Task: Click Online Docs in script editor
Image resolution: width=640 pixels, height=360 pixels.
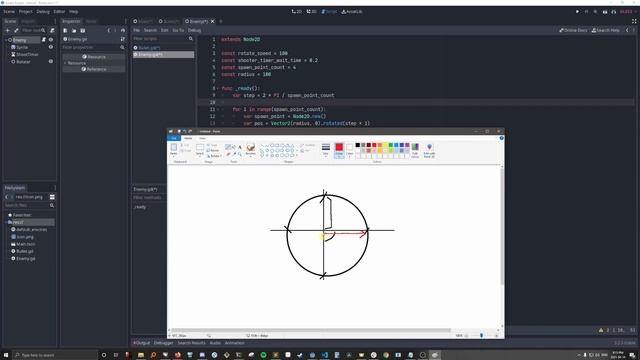Action: (573, 30)
